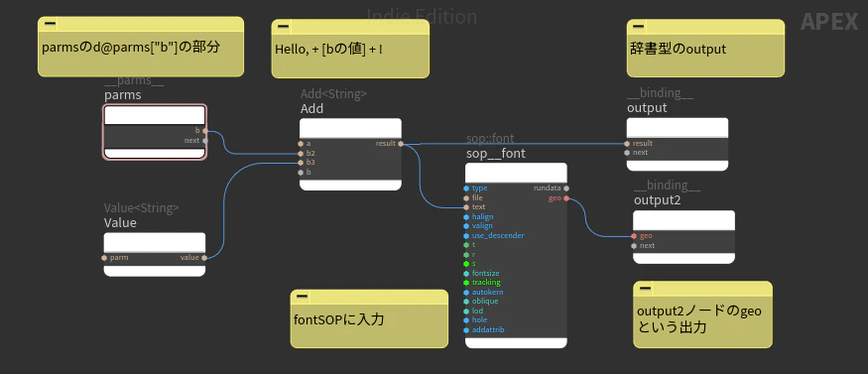Click the next port on output node
This screenshot has height=374, width=868.
tap(627, 153)
